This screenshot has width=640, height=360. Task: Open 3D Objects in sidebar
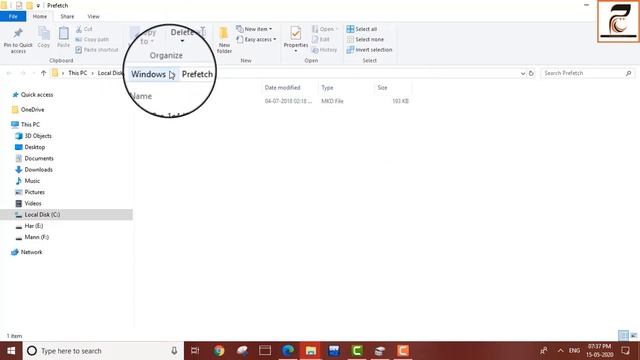[x=38, y=136]
